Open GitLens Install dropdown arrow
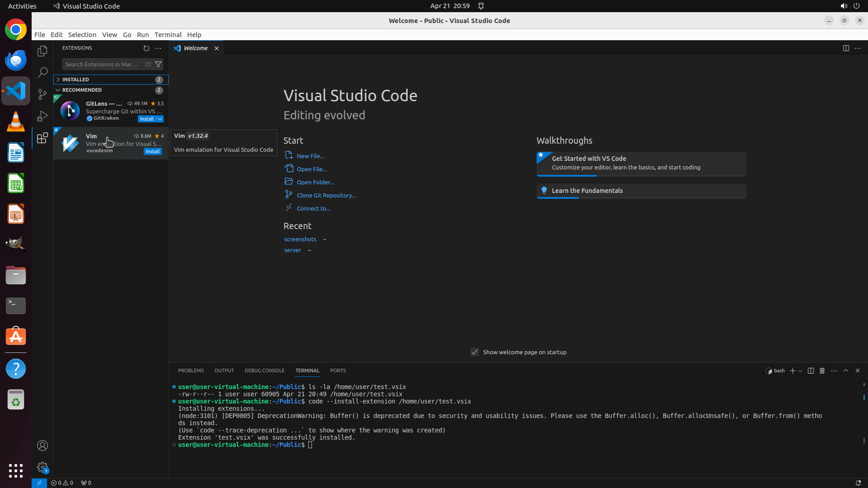The width and height of the screenshot is (868, 488). pos(160,119)
